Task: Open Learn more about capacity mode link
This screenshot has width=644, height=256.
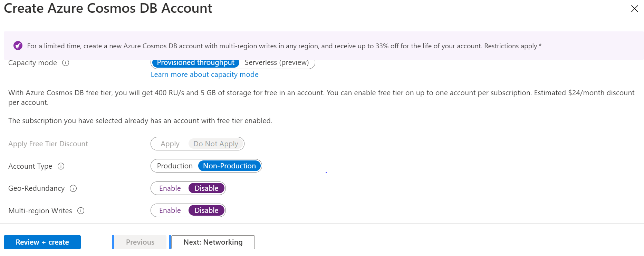Action: 204,75
